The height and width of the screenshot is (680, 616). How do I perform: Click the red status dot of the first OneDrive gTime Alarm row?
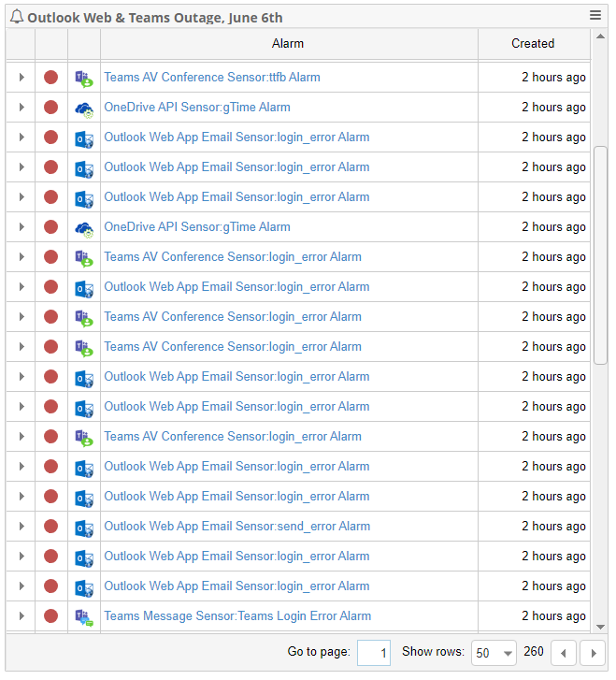50,108
